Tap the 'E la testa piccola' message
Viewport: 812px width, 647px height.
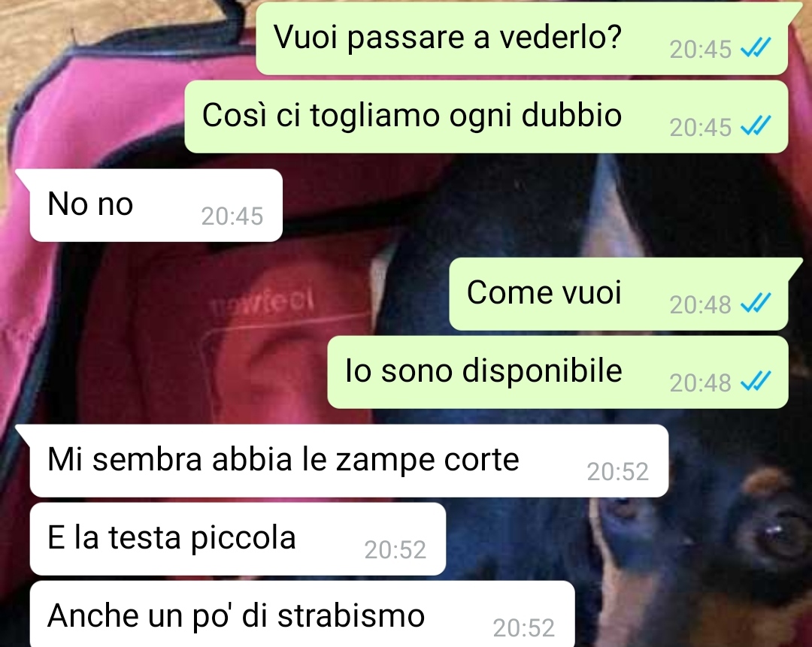(238, 539)
